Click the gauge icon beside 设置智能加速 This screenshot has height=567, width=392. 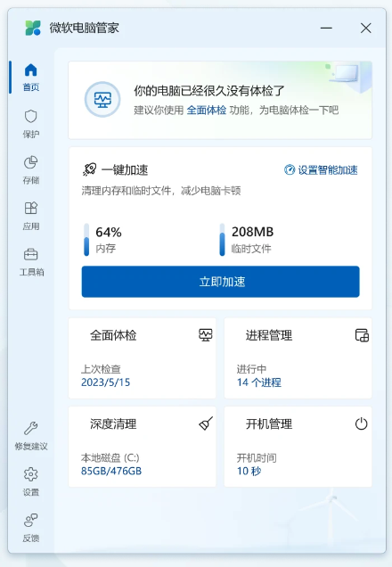[x=290, y=169]
